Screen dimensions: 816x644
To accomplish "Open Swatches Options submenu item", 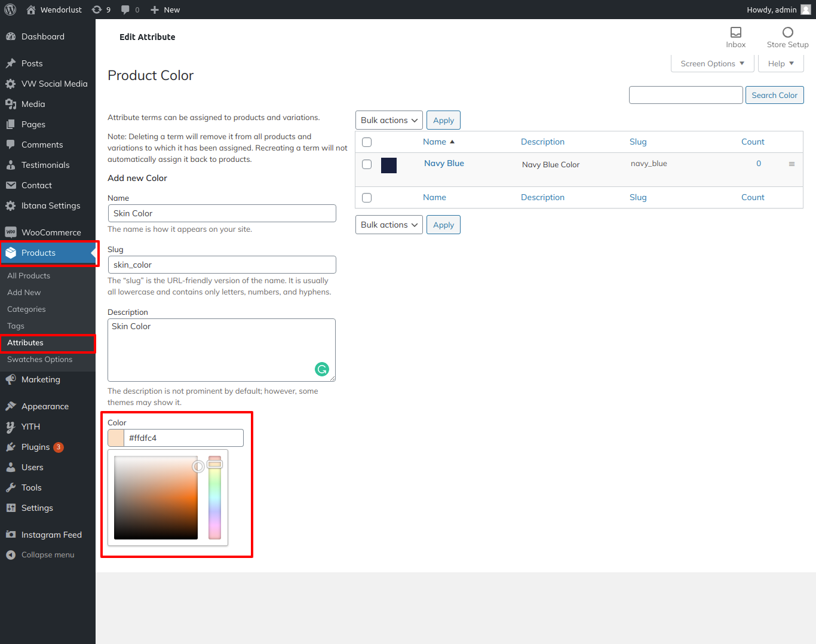I will (39, 360).
